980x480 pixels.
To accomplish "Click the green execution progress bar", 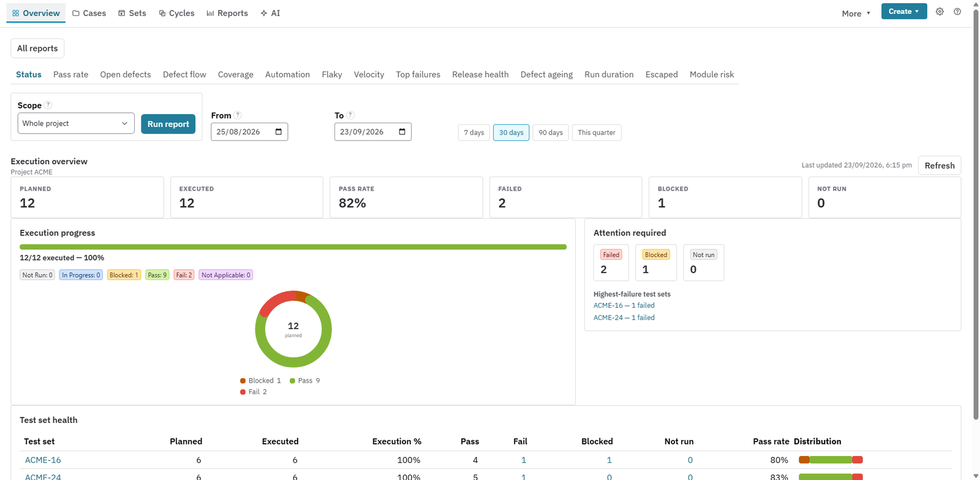I will 293,247.
